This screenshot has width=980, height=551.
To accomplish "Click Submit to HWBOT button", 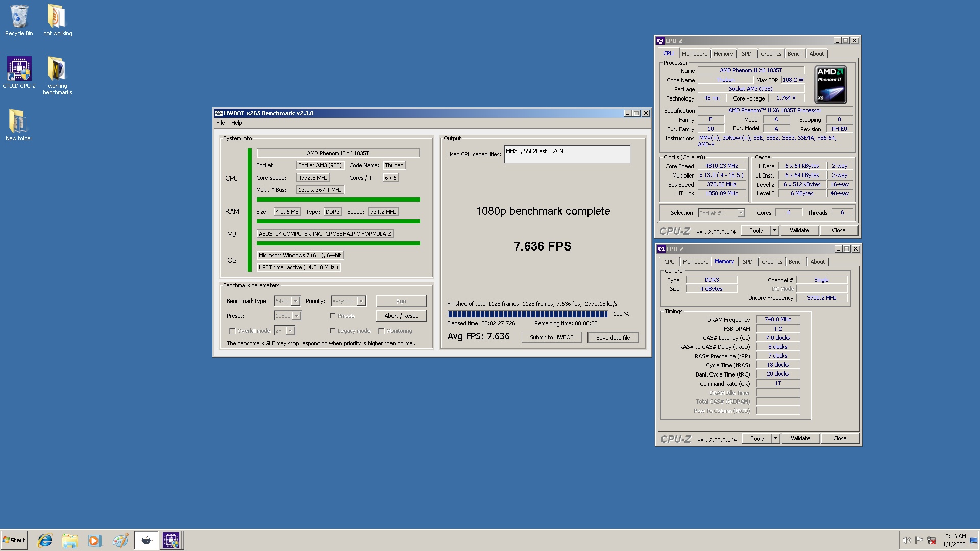I will tap(552, 337).
